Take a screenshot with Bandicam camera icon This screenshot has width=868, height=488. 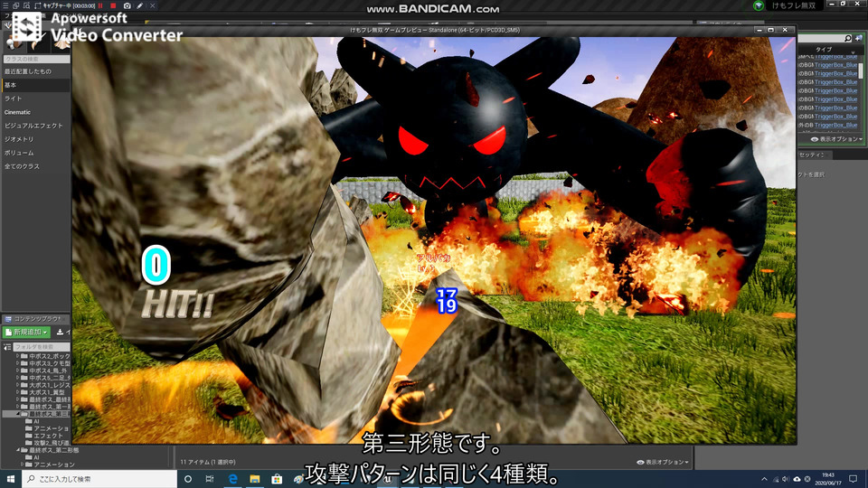coord(127,5)
